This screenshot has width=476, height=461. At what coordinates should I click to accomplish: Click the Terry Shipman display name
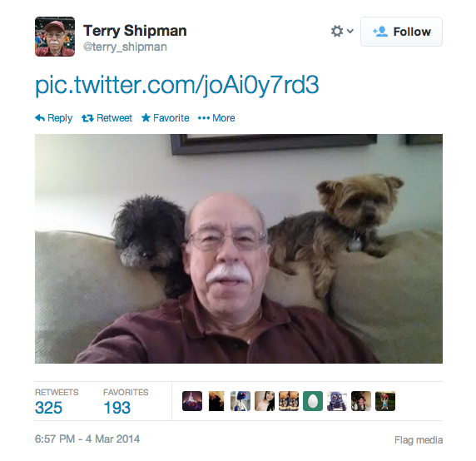[x=135, y=31]
